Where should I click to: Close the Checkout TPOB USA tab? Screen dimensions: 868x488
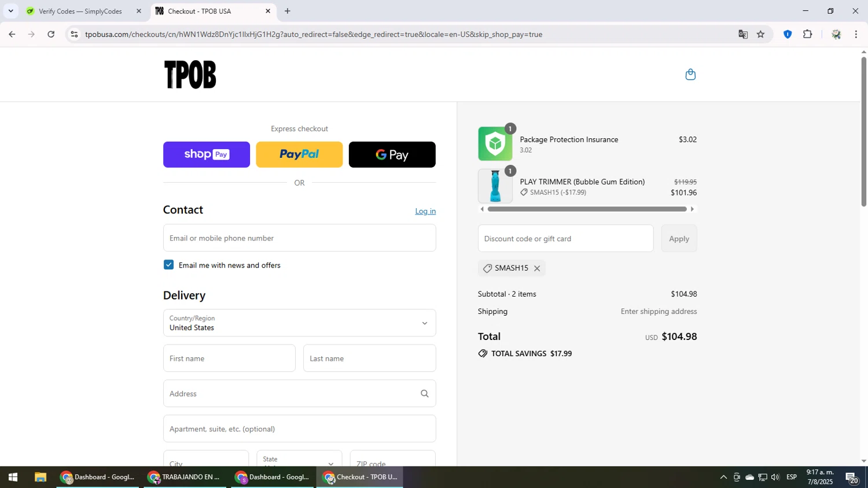pyautogui.click(x=267, y=11)
